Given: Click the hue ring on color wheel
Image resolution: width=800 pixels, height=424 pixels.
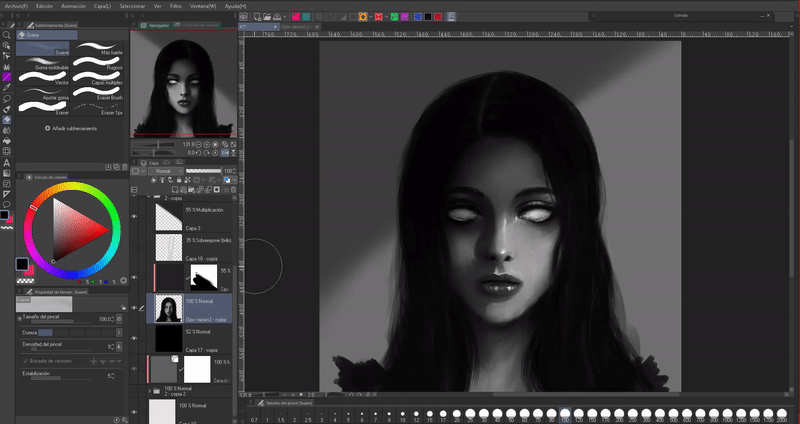Looking at the screenshot, I should (x=70, y=185).
